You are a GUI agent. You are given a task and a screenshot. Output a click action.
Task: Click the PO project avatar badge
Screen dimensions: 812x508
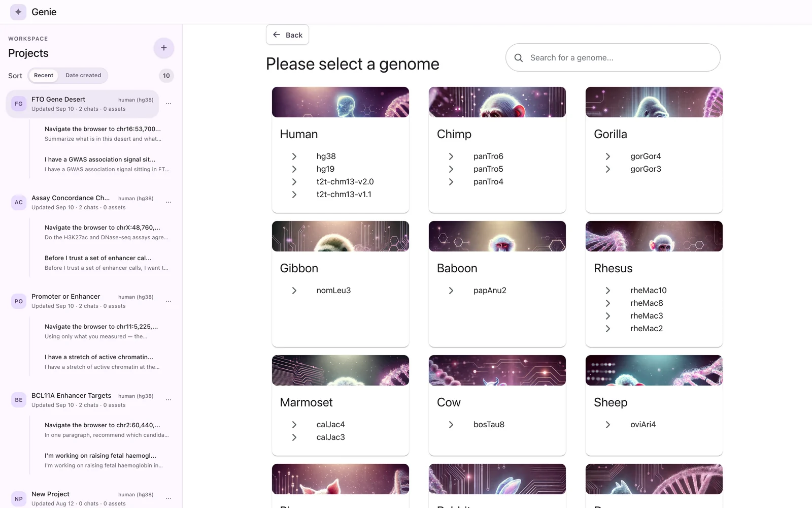coord(19,301)
